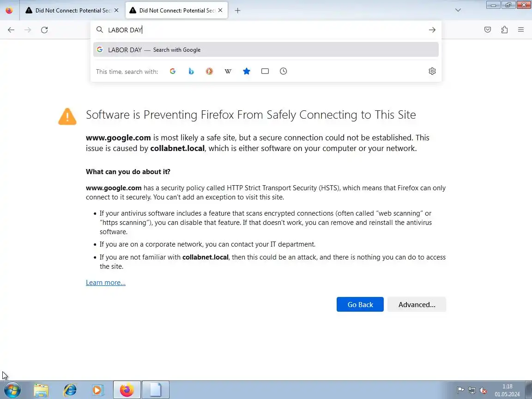Open the blank document taskbar item
The width and height of the screenshot is (532, 399).
[155, 390]
